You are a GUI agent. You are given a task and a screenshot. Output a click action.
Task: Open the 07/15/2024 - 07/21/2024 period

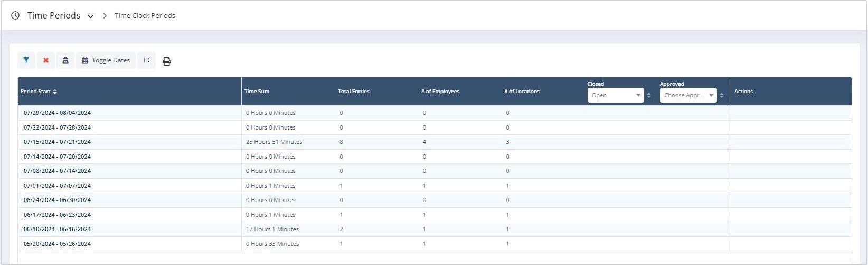point(57,142)
